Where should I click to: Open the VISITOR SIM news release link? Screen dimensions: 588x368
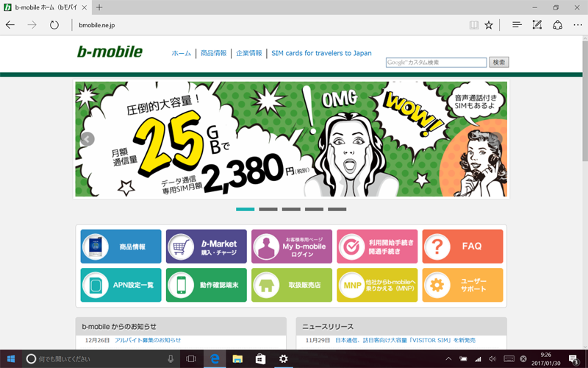click(406, 340)
